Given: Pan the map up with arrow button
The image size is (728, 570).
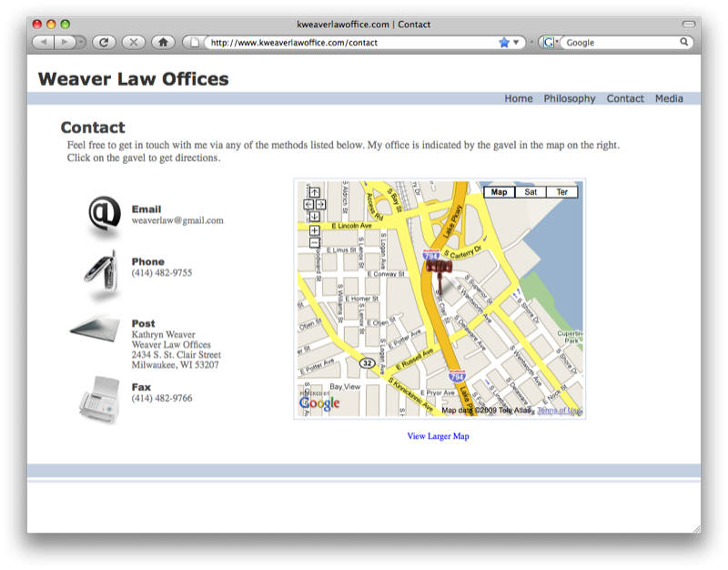Looking at the screenshot, I should pos(314,192).
